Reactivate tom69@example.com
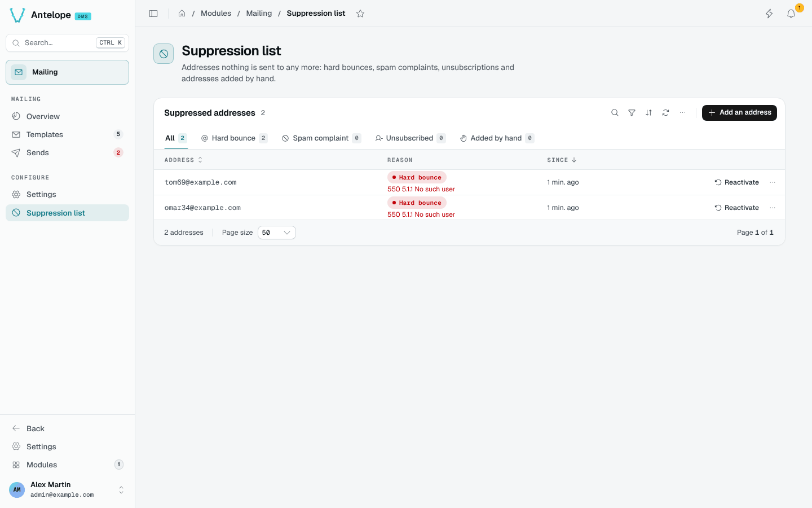Viewport: 812px width, 508px height. pos(736,182)
